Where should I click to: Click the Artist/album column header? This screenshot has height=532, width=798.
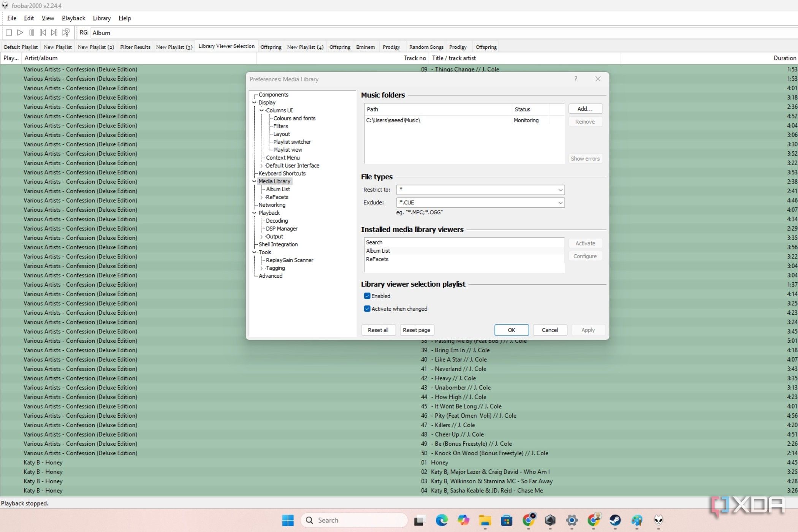[139, 58]
